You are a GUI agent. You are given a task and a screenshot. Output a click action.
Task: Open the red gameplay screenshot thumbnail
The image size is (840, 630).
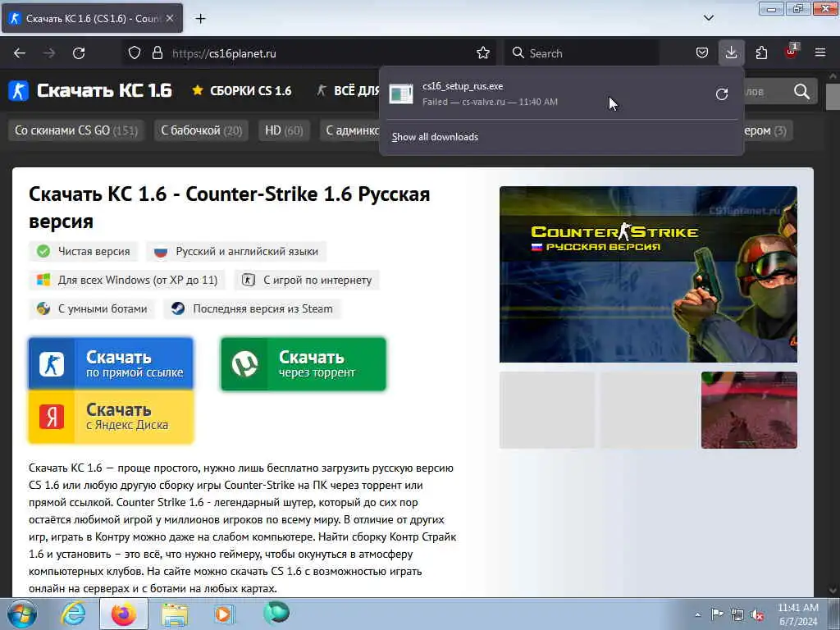749,410
